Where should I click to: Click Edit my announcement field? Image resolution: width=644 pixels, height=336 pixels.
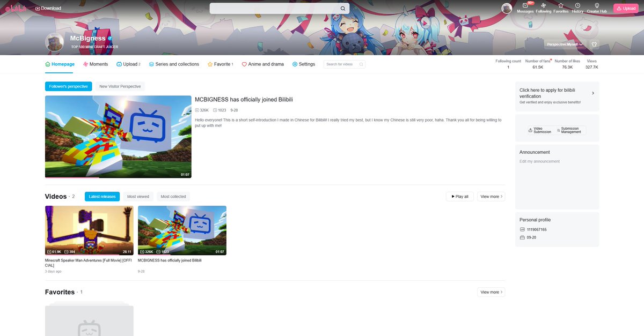[x=539, y=161]
